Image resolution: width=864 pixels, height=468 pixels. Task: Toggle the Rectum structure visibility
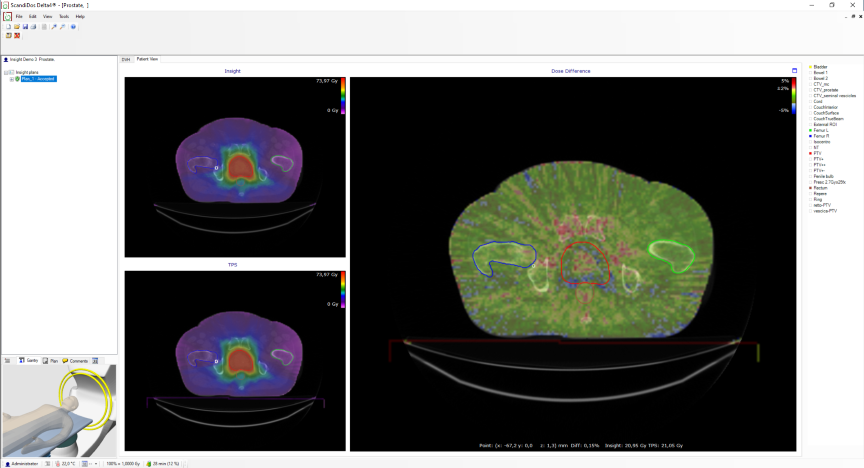810,187
